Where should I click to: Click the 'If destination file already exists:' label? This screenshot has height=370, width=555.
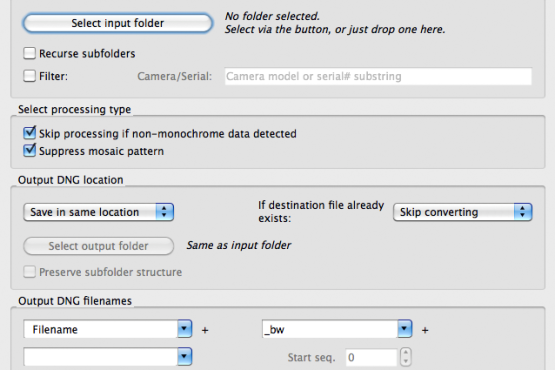(321, 212)
